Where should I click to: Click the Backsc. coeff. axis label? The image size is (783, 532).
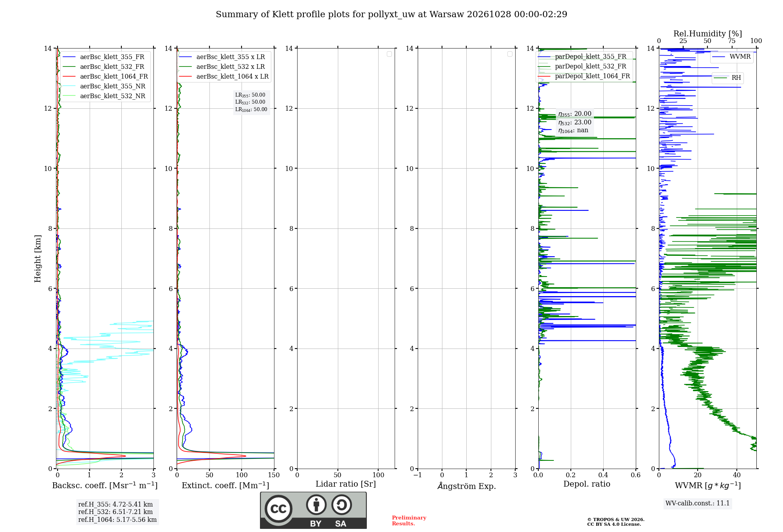pyautogui.click(x=105, y=485)
